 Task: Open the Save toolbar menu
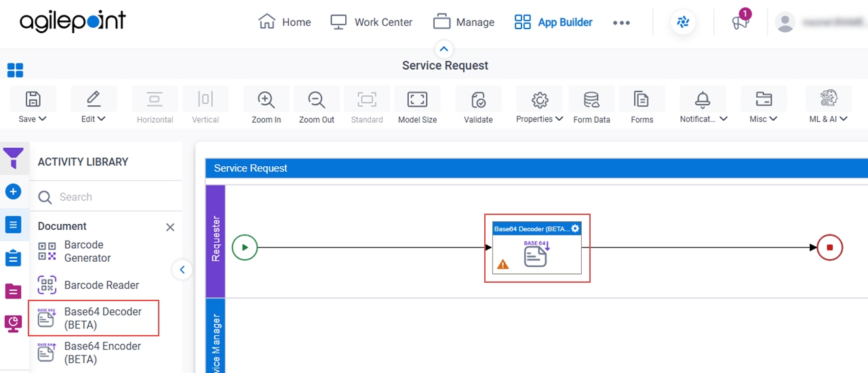33,106
